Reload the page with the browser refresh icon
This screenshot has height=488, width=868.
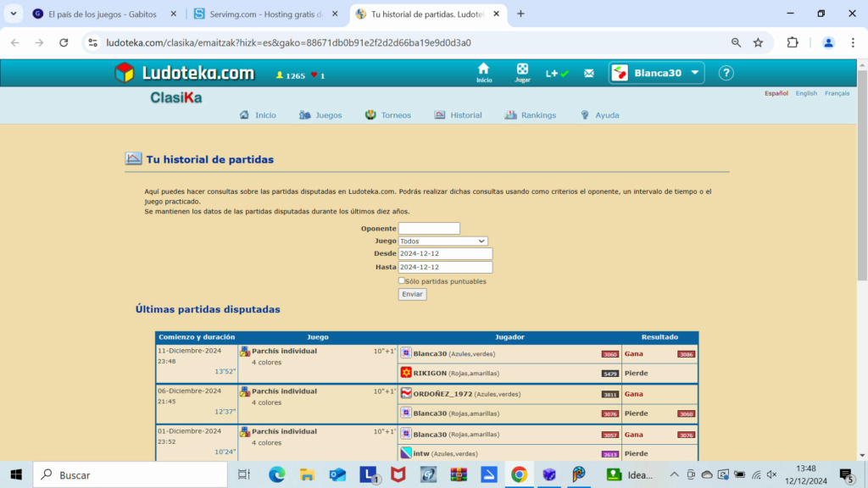pos(64,42)
